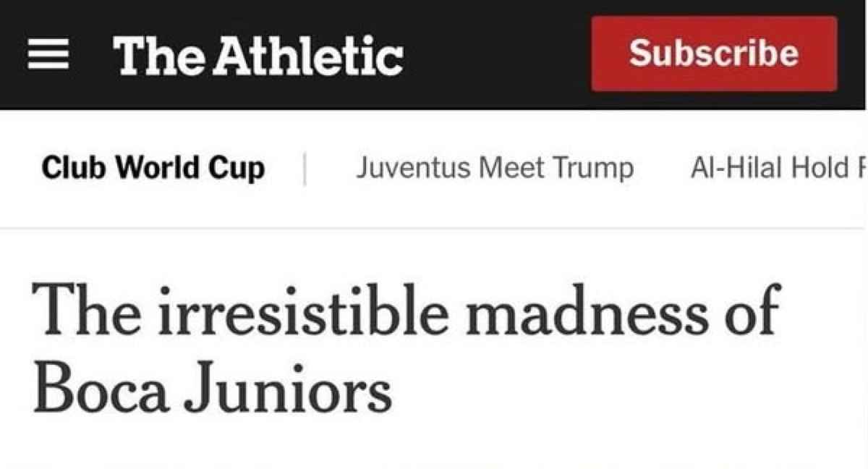Open the hamburger navigation menu
The width and height of the screenshot is (868, 469).
48,55
